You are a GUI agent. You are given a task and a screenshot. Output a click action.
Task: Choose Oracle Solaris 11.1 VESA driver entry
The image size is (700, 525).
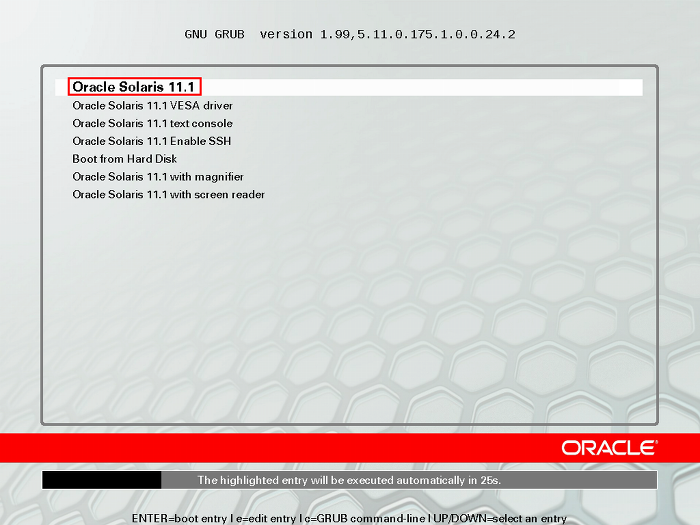153,106
